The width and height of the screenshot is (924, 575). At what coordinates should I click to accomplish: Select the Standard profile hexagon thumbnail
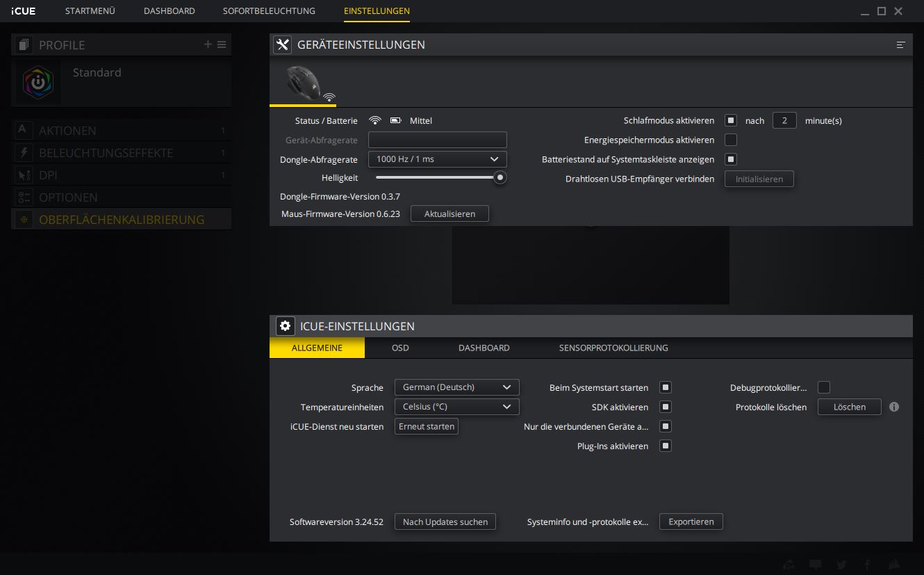(x=38, y=82)
